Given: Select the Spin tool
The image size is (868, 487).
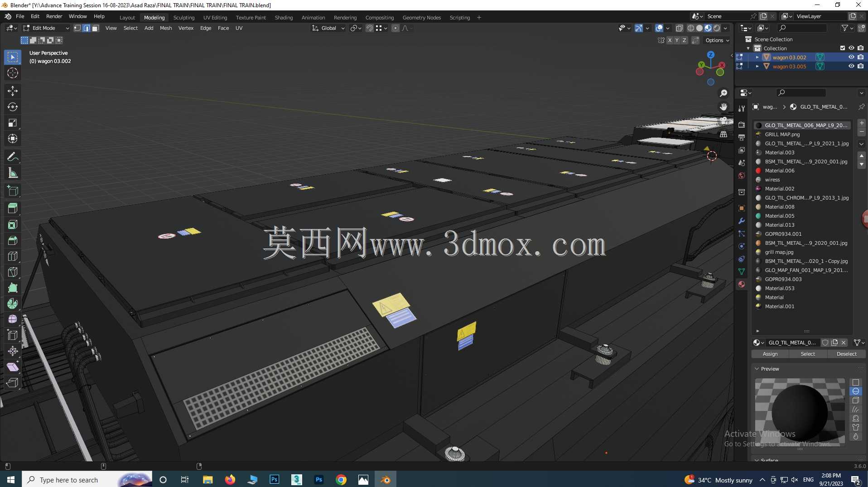Looking at the screenshot, I should 13,304.
